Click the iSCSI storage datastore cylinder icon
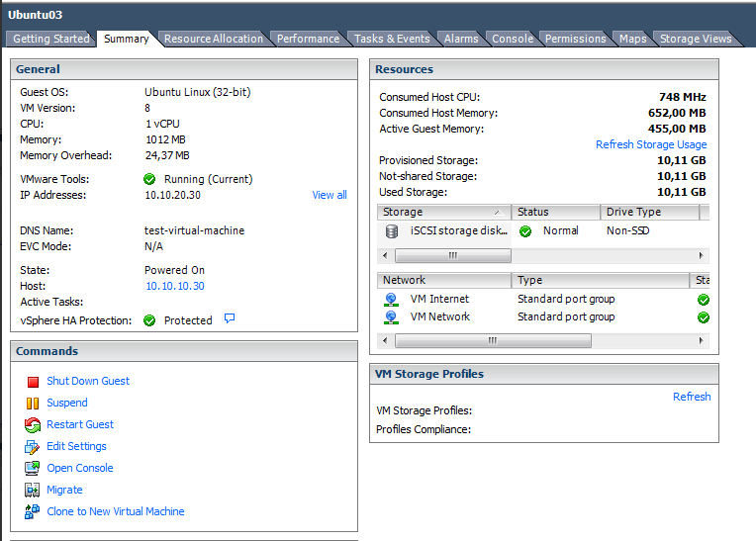The image size is (756, 541). pos(392,231)
